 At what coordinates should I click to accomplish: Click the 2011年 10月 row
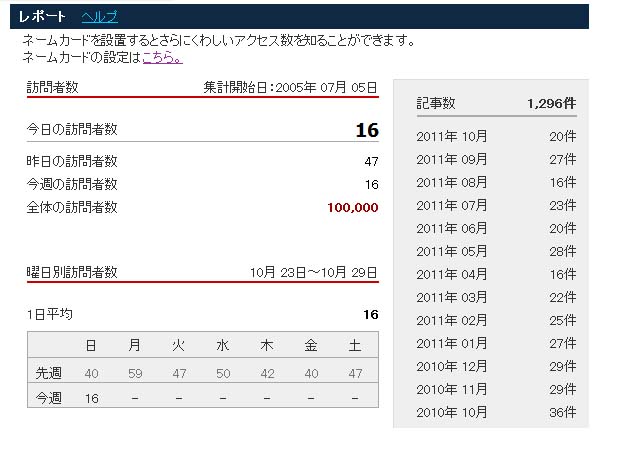pos(496,136)
